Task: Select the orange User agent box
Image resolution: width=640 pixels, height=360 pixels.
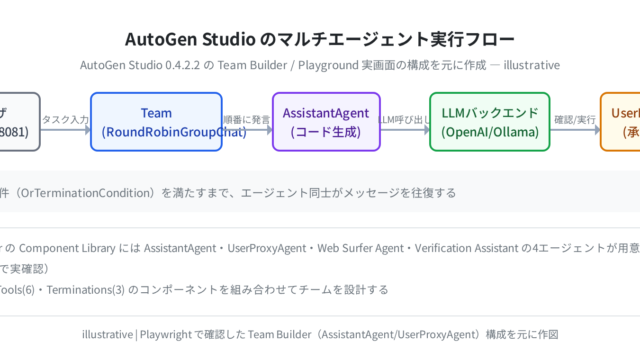Action: (x=620, y=122)
